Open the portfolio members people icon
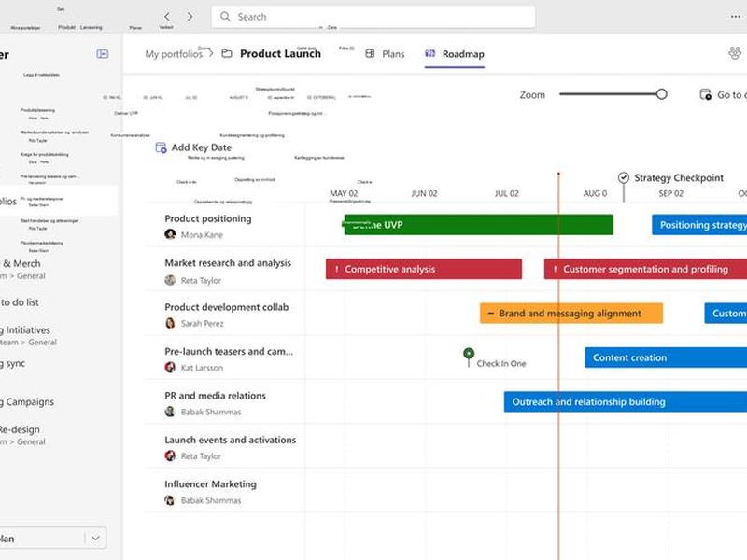 coord(735,53)
